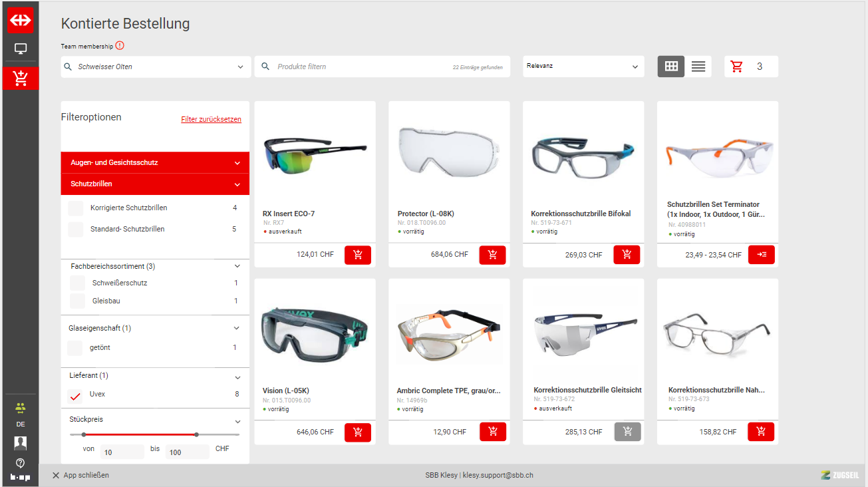Image resolution: width=868 pixels, height=487 pixels.
Task: Click Filter zurücksetzen link
Action: click(211, 120)
